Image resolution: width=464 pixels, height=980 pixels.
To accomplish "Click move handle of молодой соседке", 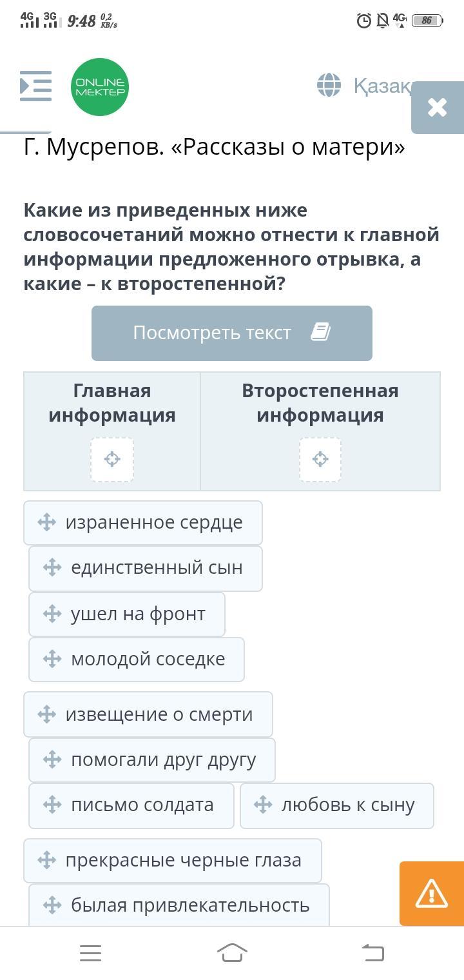I will pos(52,659).
